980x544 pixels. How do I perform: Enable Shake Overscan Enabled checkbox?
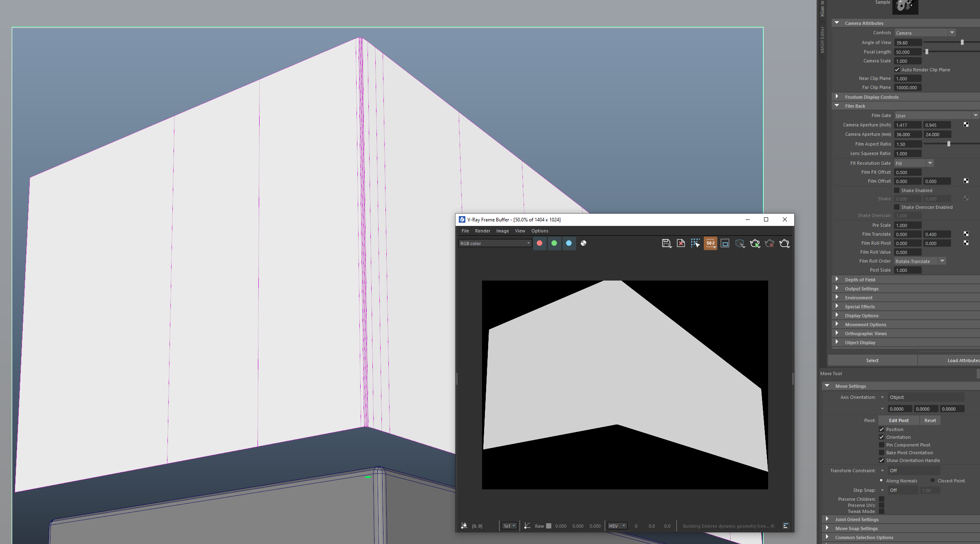tap(897, 207)
